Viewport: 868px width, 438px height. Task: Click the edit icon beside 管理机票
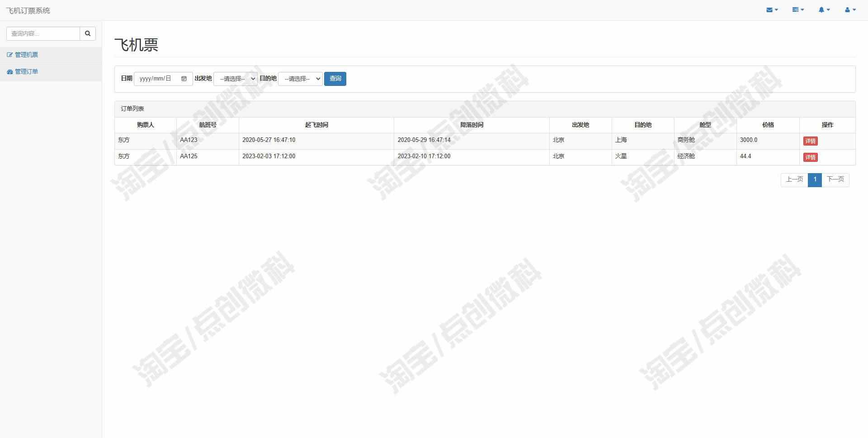(9, 55)
